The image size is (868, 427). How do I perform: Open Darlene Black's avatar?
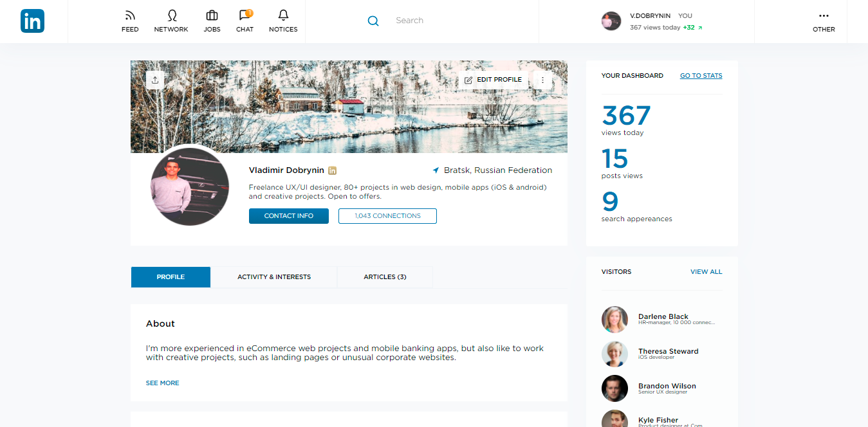[614, 319]
